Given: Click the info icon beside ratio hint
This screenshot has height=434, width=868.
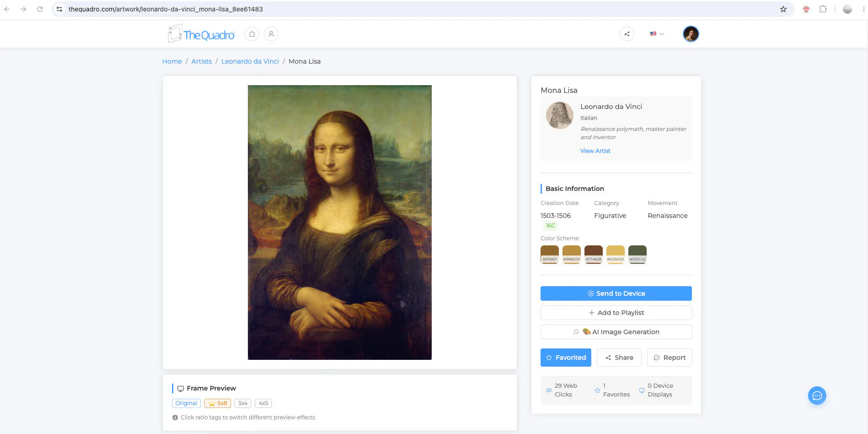Looking at the screenshot, I should click(x=175, y=418).
